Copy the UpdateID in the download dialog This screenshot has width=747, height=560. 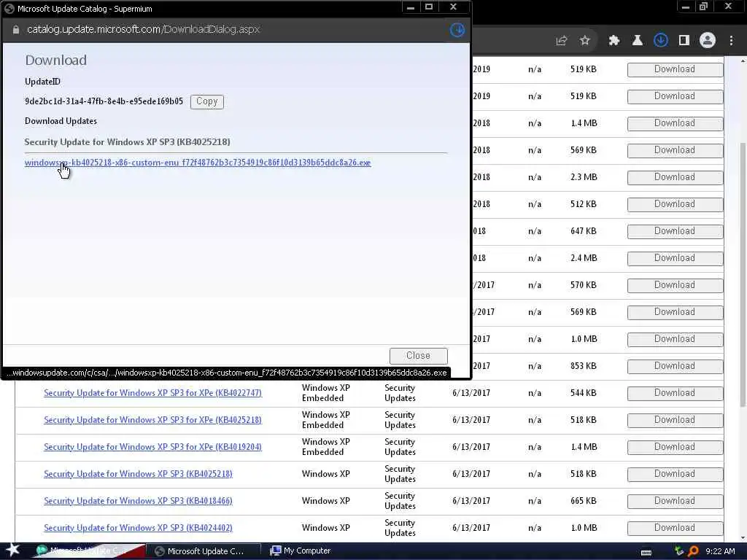click(206, 101)
